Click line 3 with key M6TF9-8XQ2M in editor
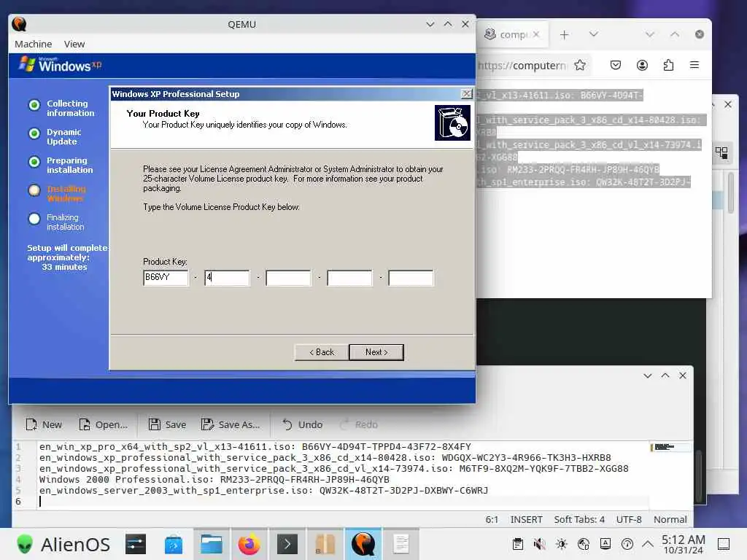This screenshot has height=560, width=747. pyautogui.click(x=333, y=469)
